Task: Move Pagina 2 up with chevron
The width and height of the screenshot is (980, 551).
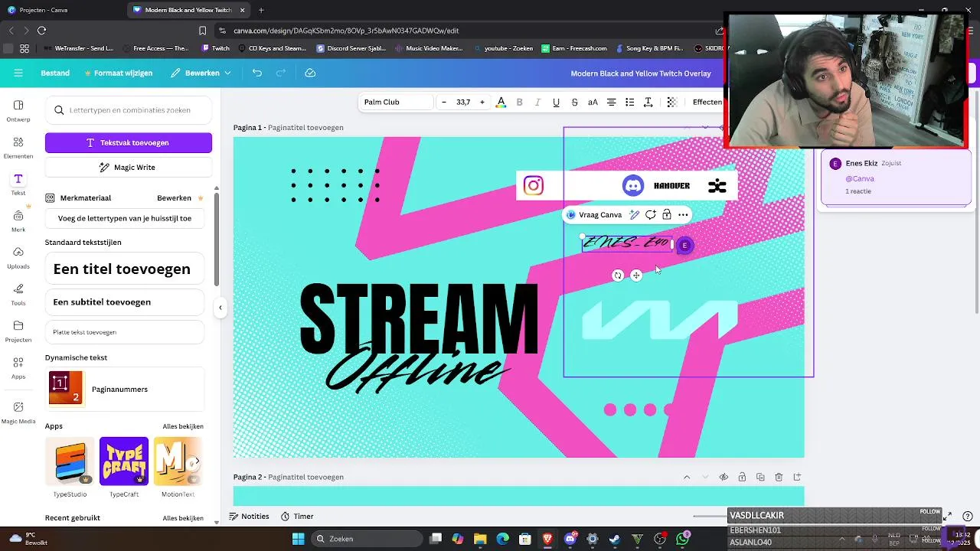Action: (x=687, y=477)
